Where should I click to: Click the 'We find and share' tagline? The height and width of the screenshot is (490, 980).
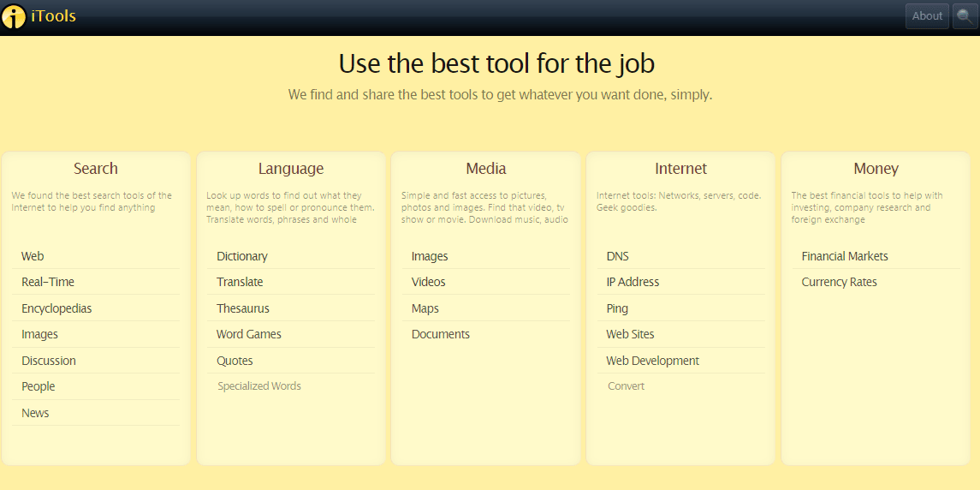(x=500, y=95)
